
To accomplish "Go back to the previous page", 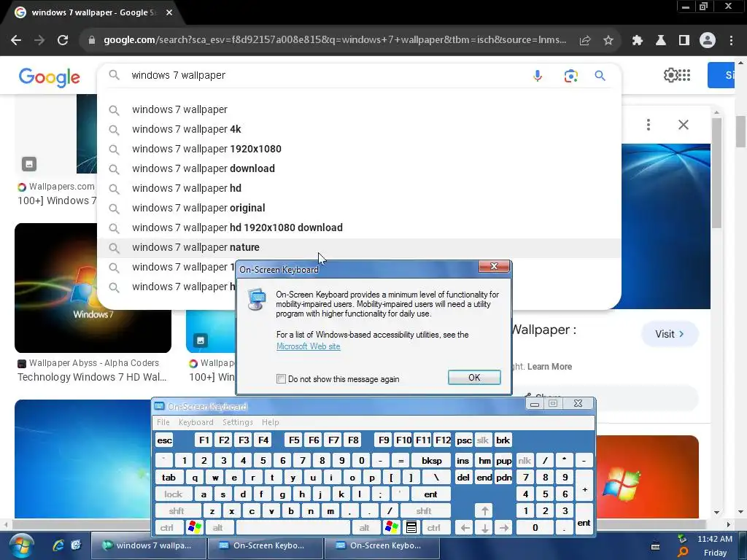I will [x=16, y=40].
